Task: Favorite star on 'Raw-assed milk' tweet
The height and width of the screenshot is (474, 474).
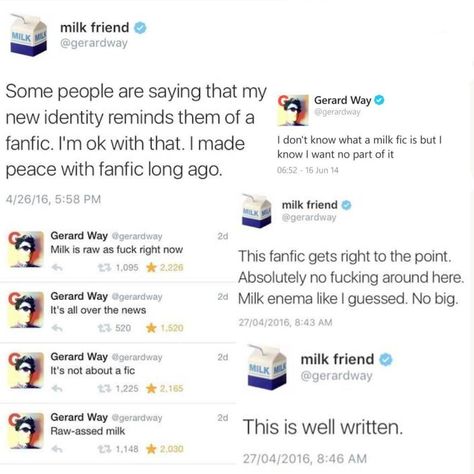Action: 151,449
